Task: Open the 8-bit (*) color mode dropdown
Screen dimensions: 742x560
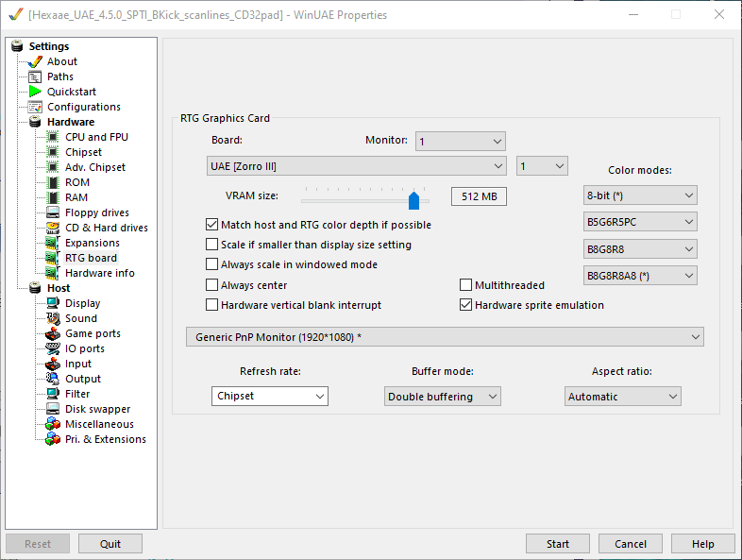Action: click(x=640, y=195)
